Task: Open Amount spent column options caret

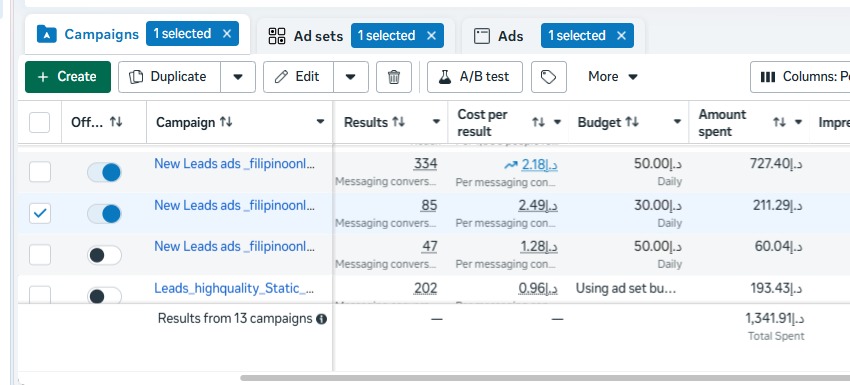Action: coord(798,123)
